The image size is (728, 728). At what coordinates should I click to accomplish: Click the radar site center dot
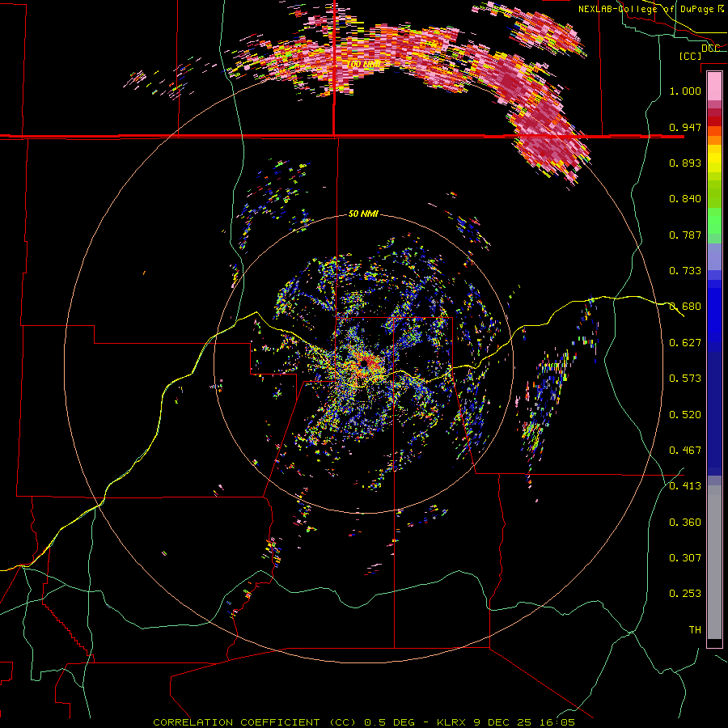[x=364, y=362]
